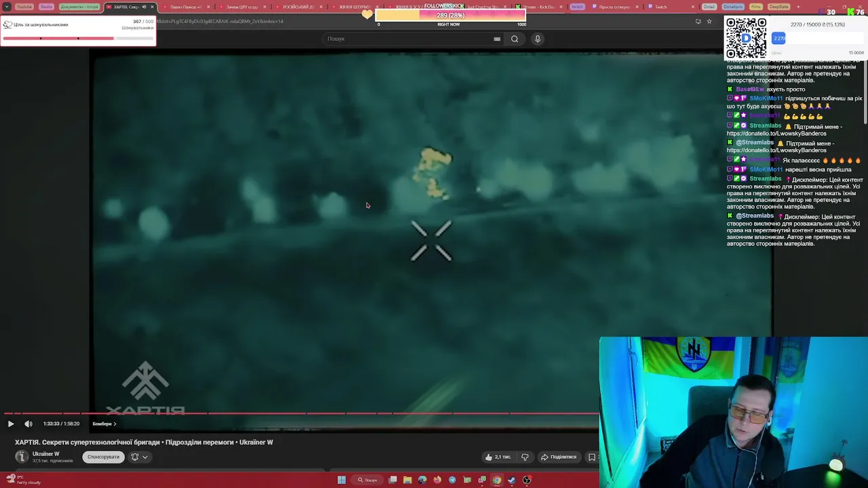
Task: Switch to the Studio browser tab
Action: point(46,7)
